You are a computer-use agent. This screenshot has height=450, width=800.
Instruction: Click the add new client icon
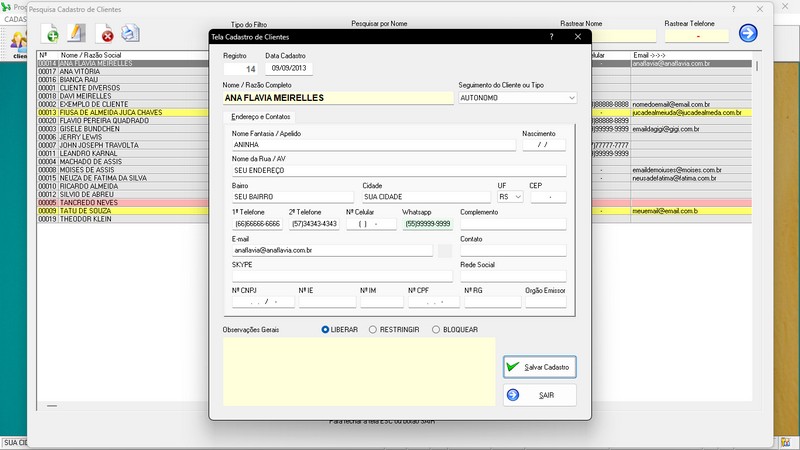tap(49, 33)
